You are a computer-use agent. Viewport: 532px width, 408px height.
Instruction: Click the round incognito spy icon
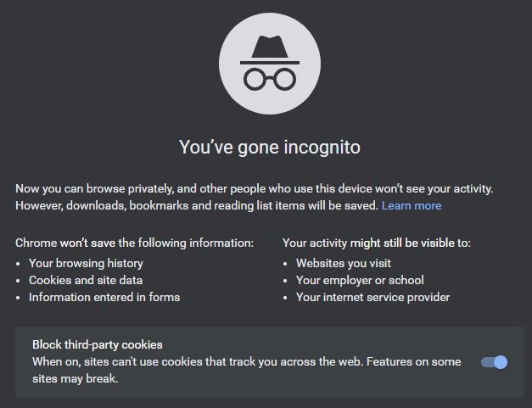tap(270, 64)
